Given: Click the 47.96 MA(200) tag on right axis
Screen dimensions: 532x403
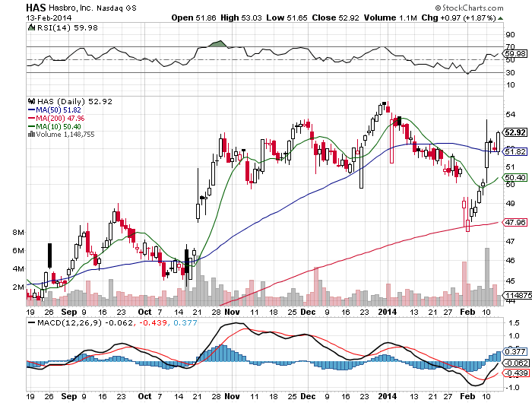Looking at the screenshot, I should 515,222.
